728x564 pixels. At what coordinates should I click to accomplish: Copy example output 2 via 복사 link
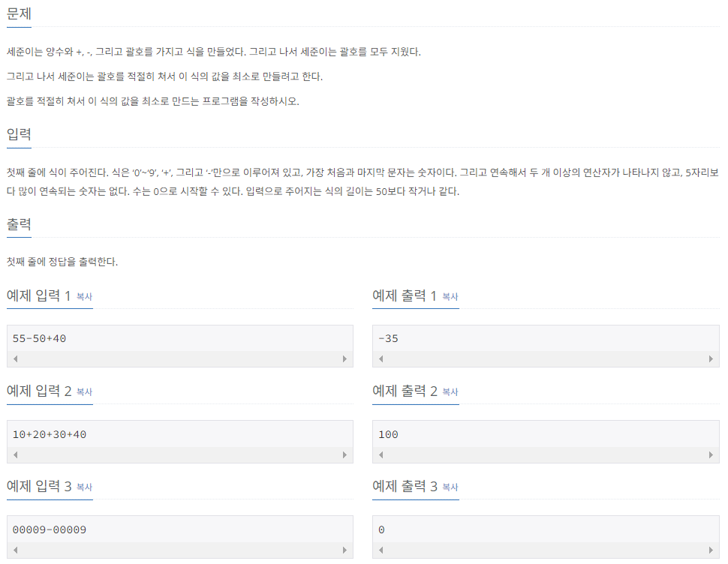tap(450, 392)
